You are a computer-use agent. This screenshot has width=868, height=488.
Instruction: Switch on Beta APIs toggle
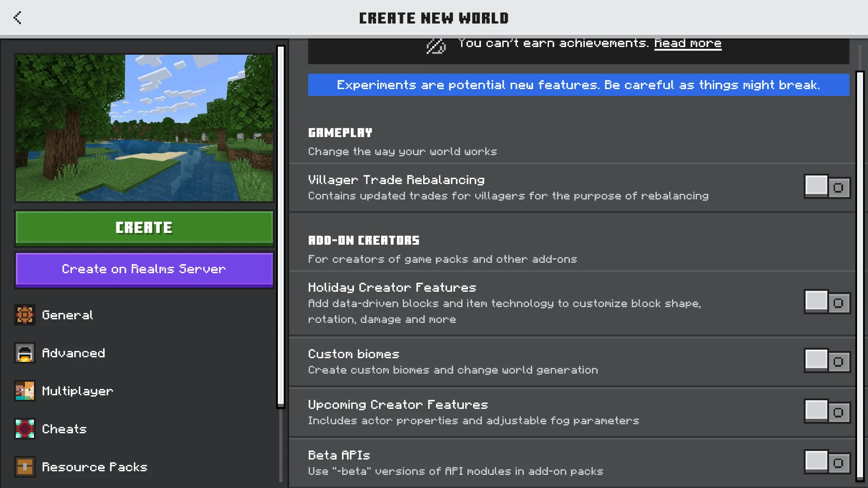point(827,462)
